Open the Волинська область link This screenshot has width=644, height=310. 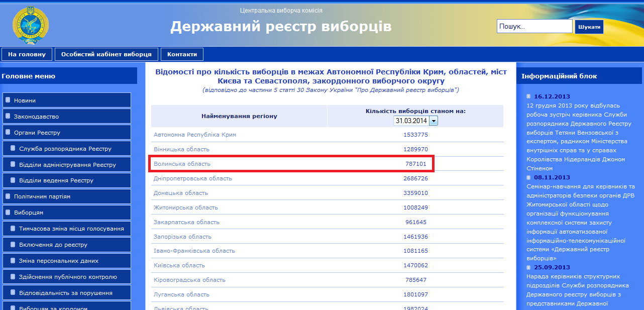[182, 164]
